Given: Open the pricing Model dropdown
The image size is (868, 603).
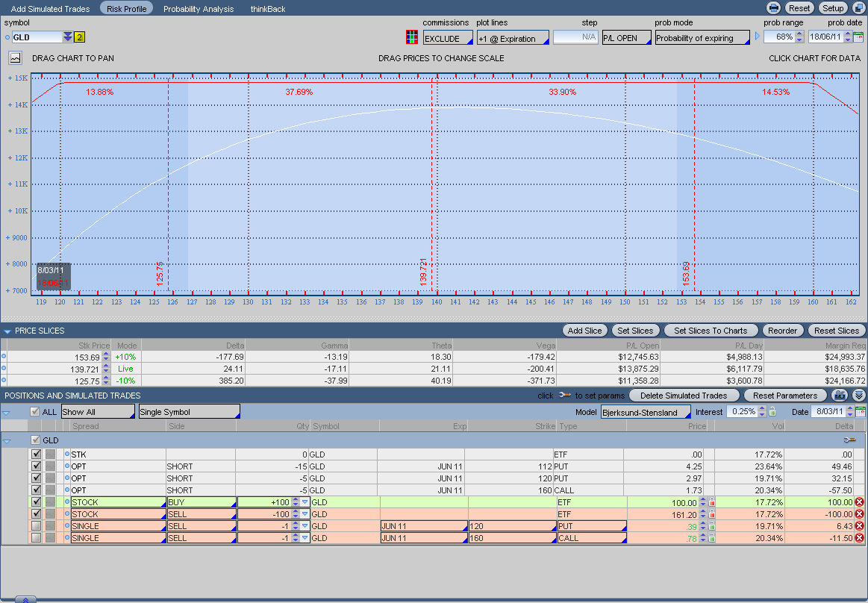Looking at the screenshot, I should pos(646,412).
